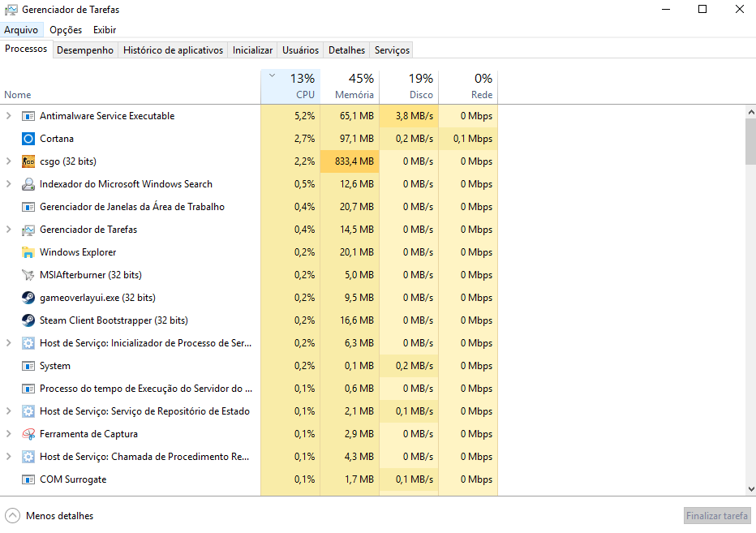Click the Steam Client Bootstrapper icon

click(28, 320)
